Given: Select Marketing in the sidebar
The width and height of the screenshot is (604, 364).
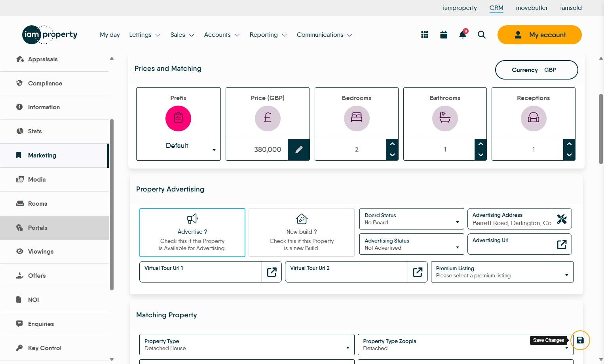Looking at the screenshot, I should [55, 155].
